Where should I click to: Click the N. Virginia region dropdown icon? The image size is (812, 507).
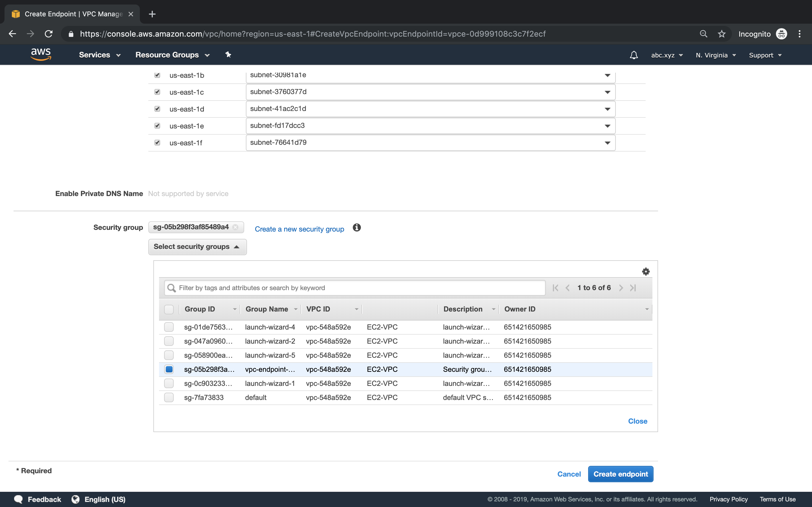pyautogui.click(x=735, y=55)
